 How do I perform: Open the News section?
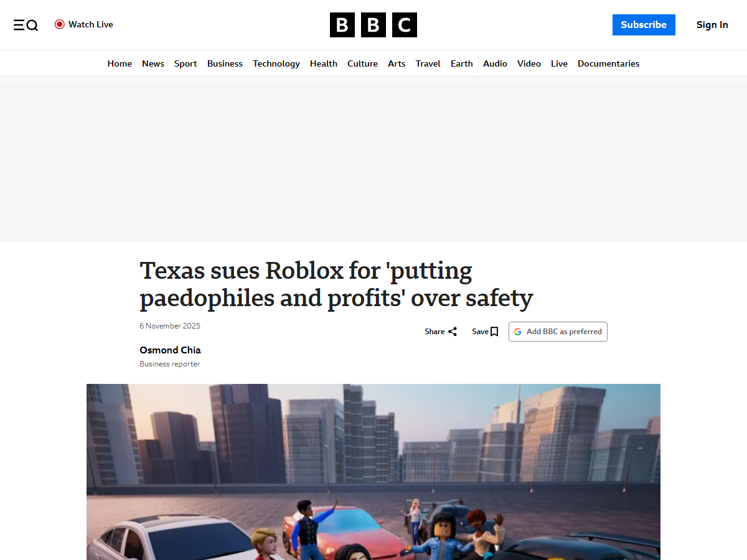click(x=153, y=63)
